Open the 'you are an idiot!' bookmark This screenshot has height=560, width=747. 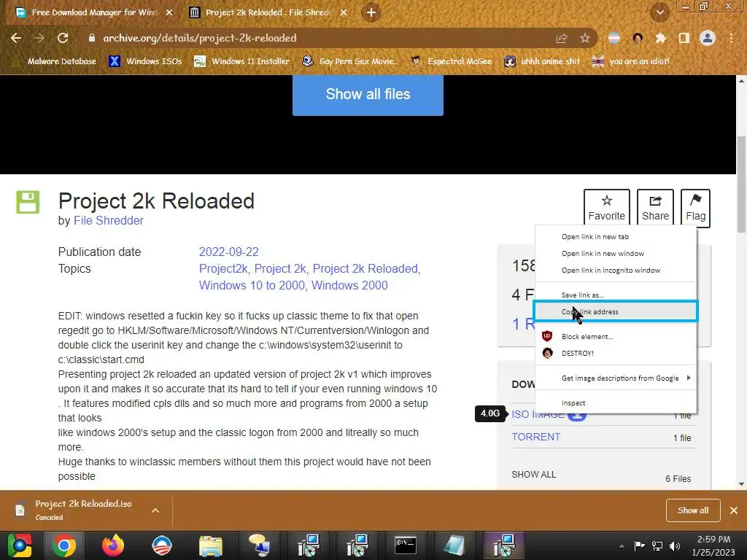point(631,61)
